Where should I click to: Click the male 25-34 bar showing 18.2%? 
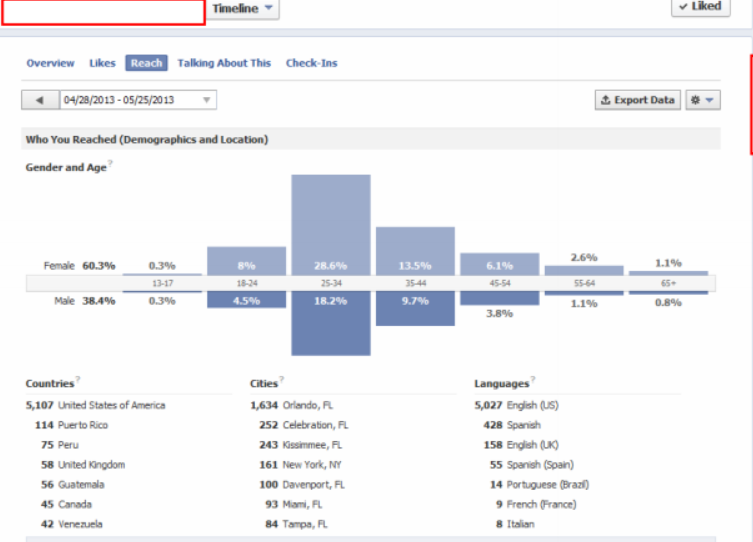coord(331,323)
